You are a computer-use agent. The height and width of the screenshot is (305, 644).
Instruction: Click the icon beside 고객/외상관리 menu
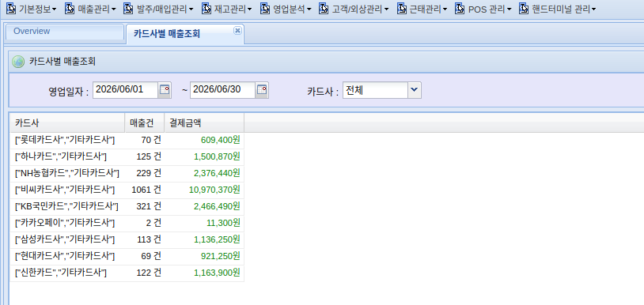pyautogui.click(x=324, y=9)
